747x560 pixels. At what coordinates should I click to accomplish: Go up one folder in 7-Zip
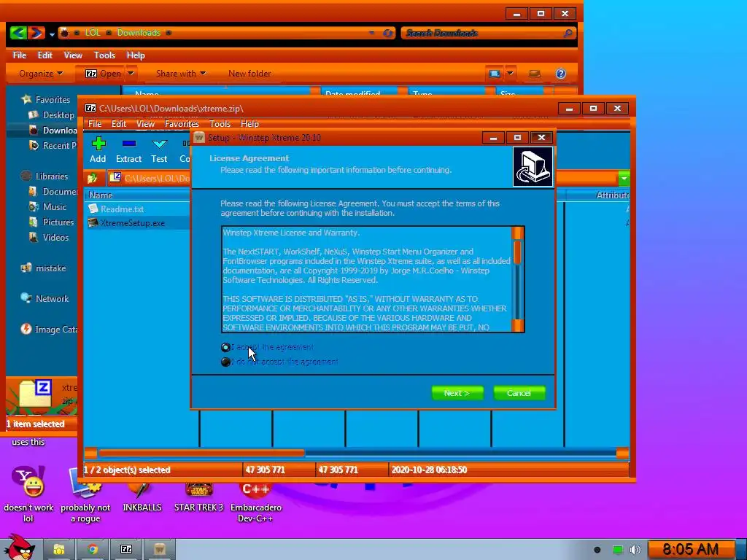[x=93, y=178]
